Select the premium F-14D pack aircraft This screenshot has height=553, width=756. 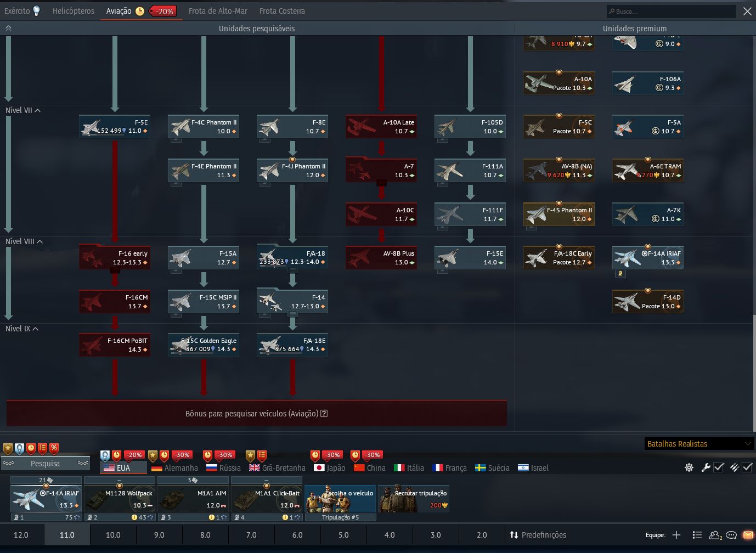pyautogui.click(x=648, y=302)
